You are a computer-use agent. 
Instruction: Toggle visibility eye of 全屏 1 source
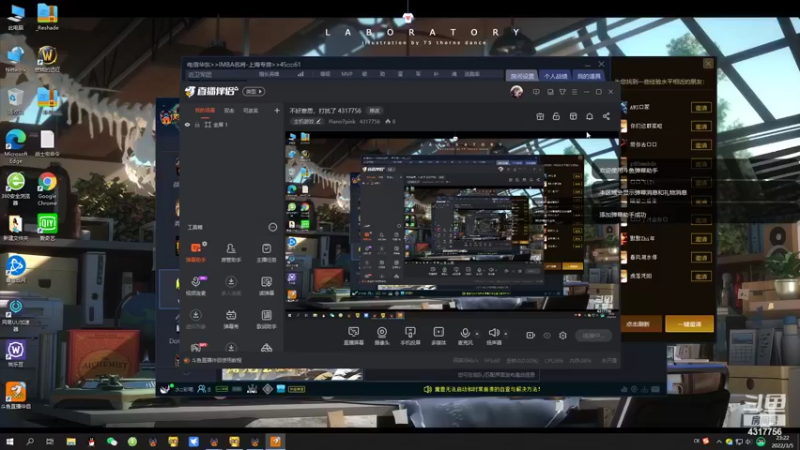[x=187, y=124]
